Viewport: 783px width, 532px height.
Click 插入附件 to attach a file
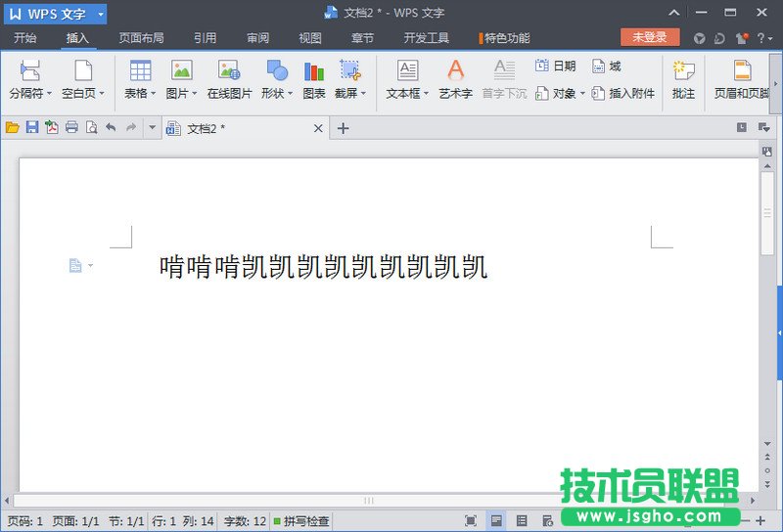(622, 93)
